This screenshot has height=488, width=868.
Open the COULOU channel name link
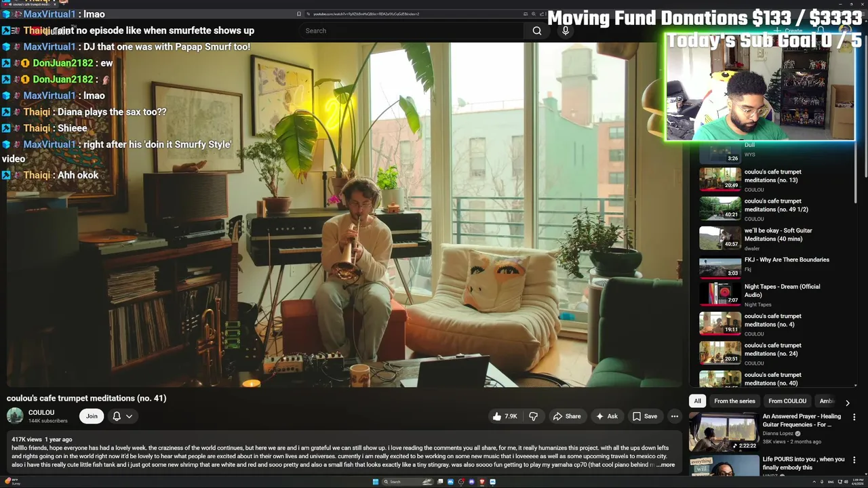(41, 412)
